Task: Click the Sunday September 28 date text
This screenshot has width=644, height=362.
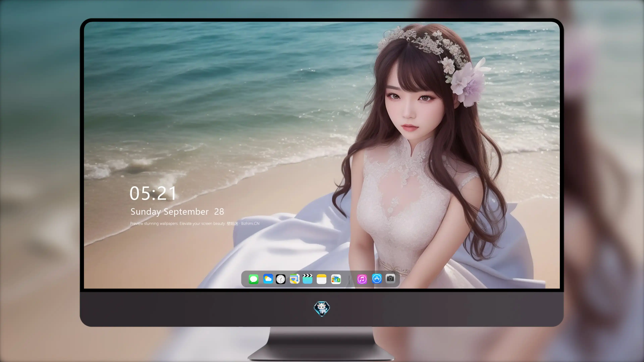Action: (177, 212)
